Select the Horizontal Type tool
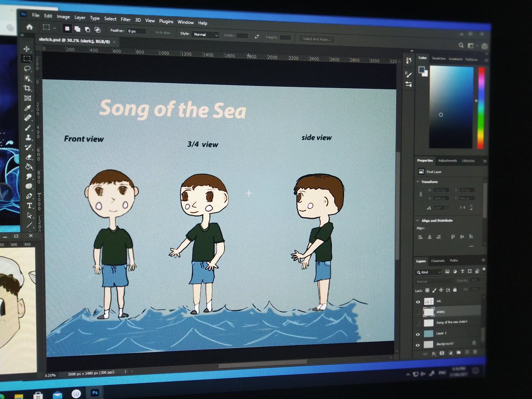Screen dimensions: 532x399 pos(30,206)
